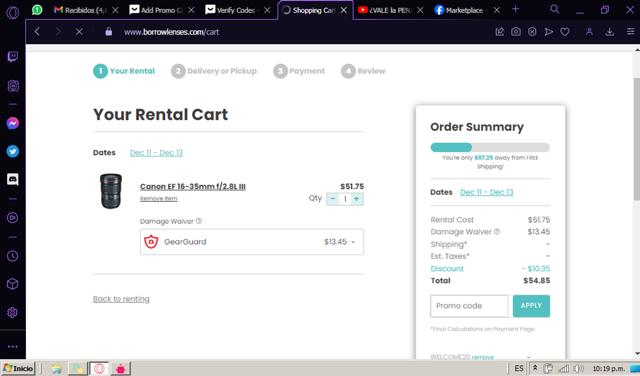The width and height of the screenshot is (640, 376).
Task: Open Twitch in Opera GX sidebar
Action: click(x=13, y=56)
